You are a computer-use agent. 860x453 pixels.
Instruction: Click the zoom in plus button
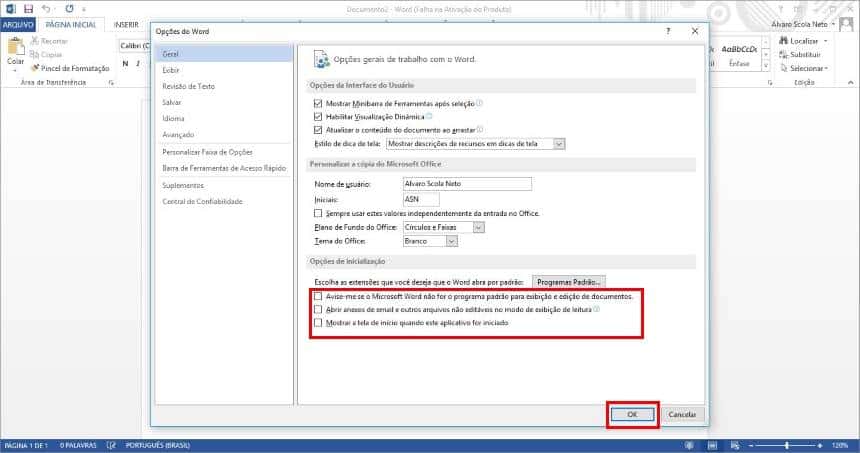click(820, 445)
